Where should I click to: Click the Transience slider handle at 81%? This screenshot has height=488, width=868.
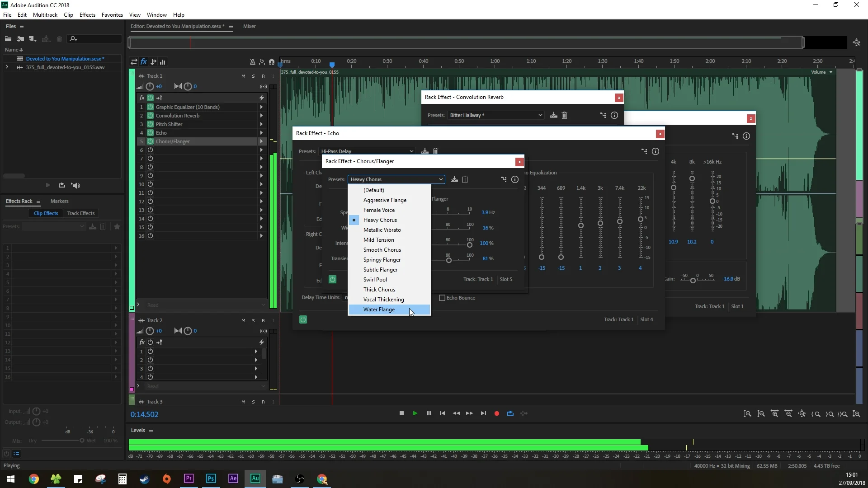pos(449,260)
